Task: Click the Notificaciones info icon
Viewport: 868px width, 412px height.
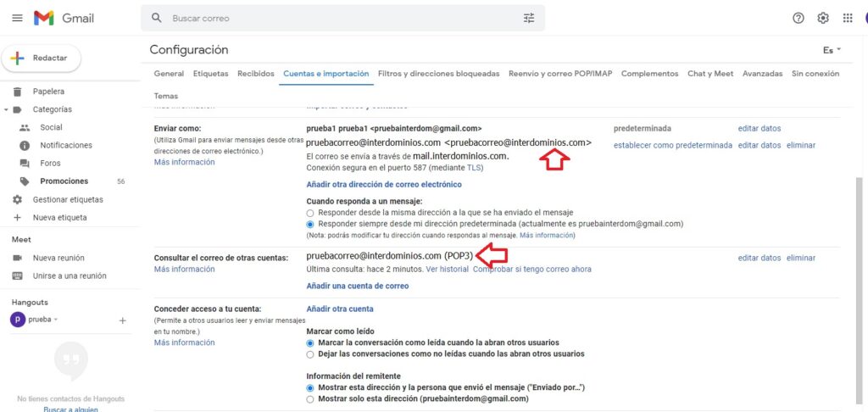Action: pyautogui.click(x=25, y=146)
